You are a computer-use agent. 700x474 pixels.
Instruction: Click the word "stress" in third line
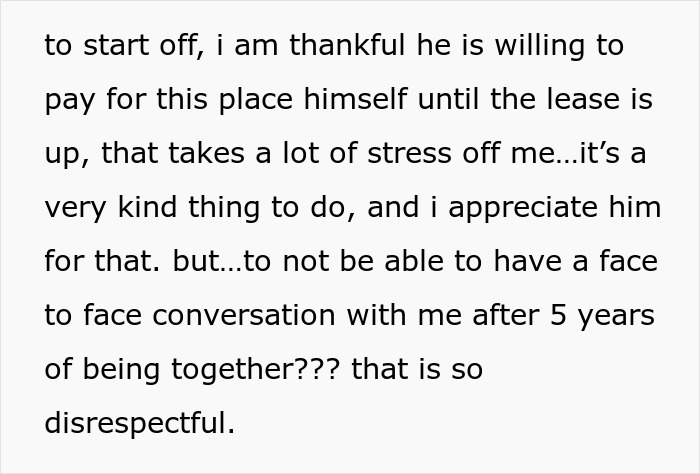(x=409, y=153)
